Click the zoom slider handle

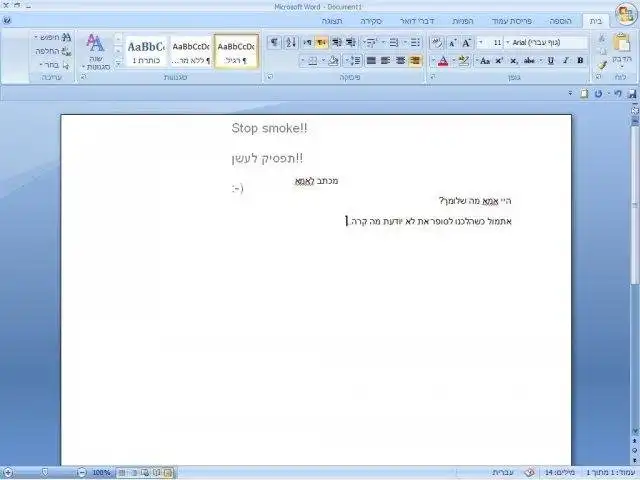tap(45, 473)
